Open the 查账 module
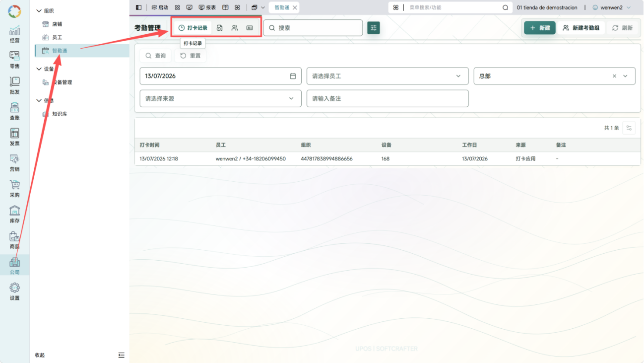Screen dimensions: 644x363 click(x=14, y=111)
